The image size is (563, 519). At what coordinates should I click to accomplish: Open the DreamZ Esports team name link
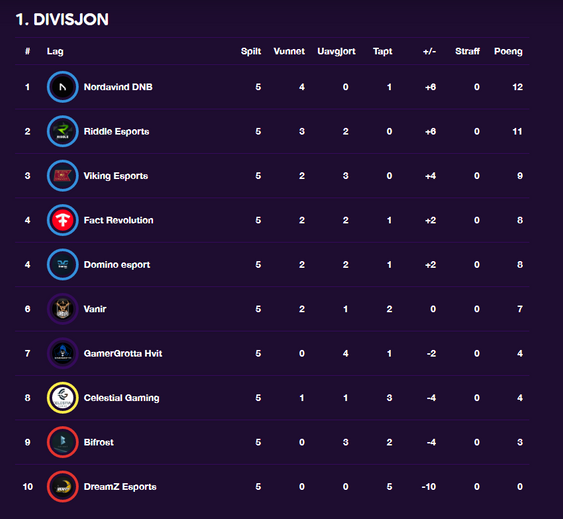coord(120,487)
